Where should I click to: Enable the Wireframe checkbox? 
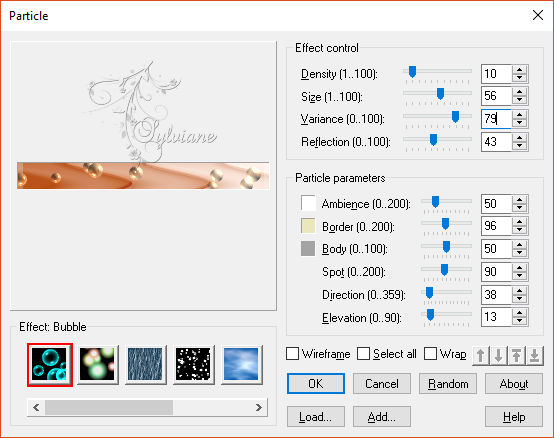coord(293,354)
